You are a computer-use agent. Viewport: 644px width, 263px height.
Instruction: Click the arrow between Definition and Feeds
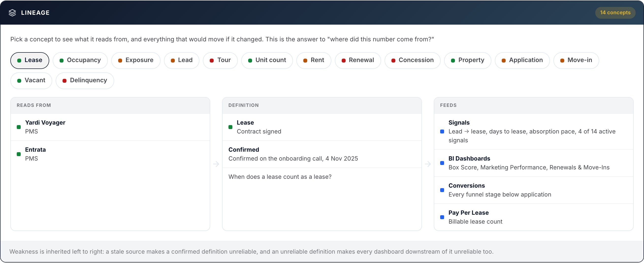click(428, 164)
